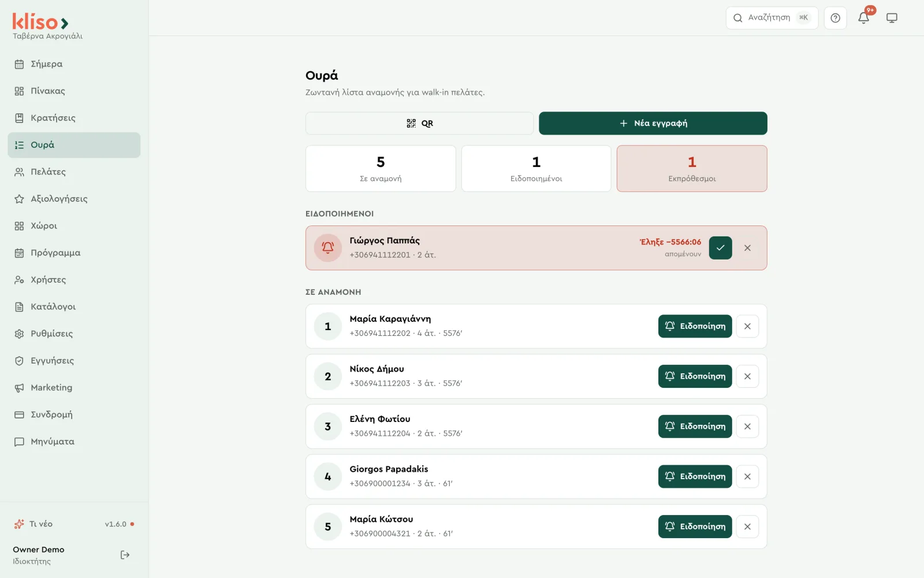Open Πελάτες page

(74, 172)
